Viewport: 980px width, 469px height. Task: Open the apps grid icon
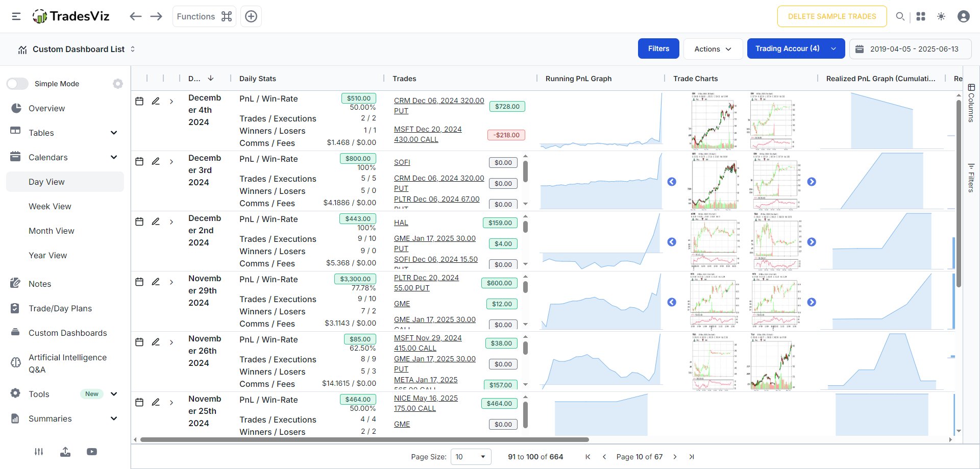point(921,16)
